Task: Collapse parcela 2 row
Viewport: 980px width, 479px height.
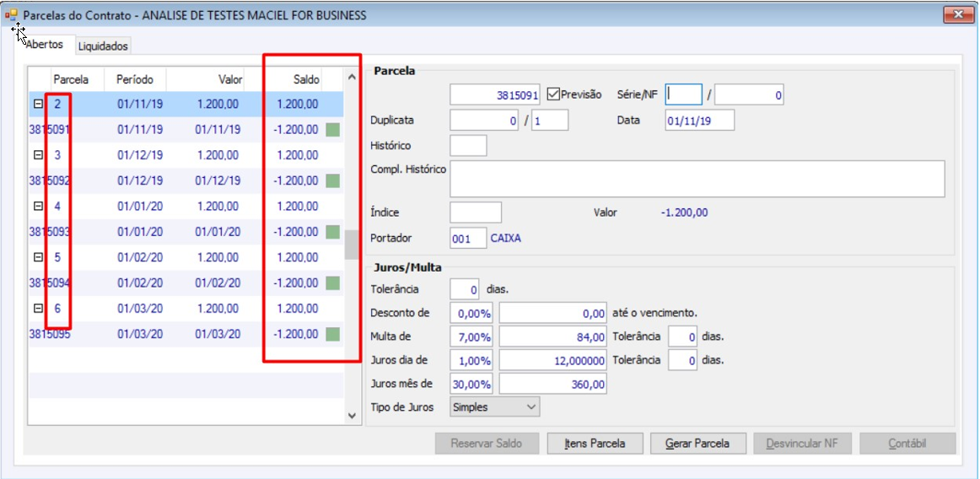Action: (x=39, y=105)
